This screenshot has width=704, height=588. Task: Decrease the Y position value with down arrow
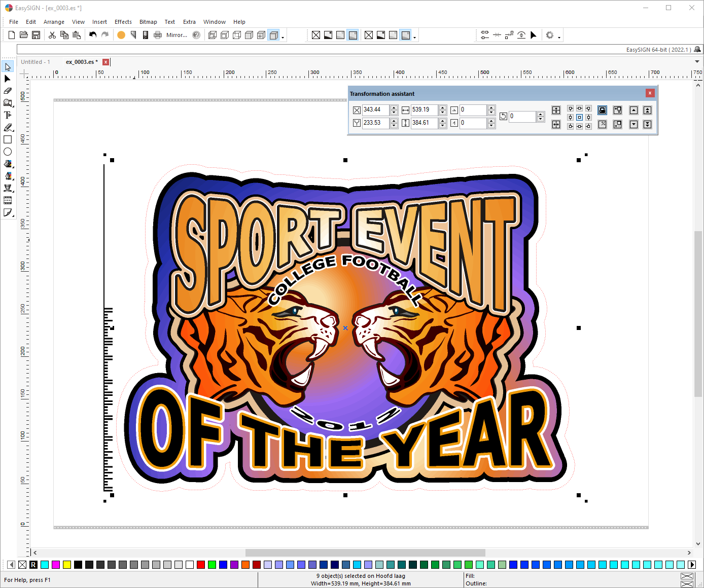coord(394,125)
